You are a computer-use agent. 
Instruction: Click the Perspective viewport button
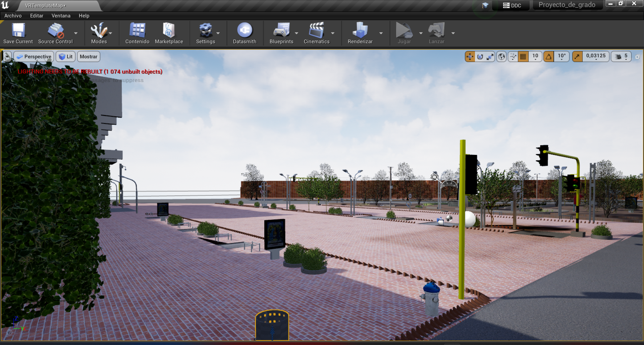pyautogui.click(x=34, y=57)
